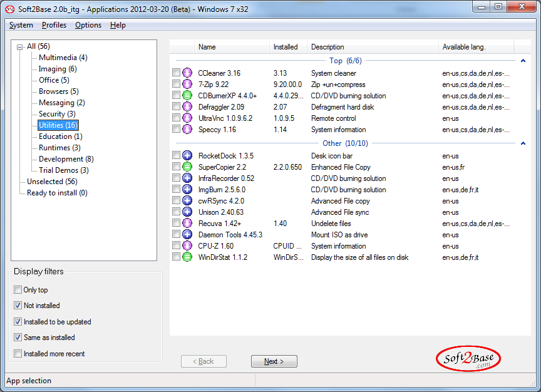541x392 pixels.
Task: Tick the WinDirStat 1.1.2 checkbox
Action: pyautogui.click(x=177, y=257)
